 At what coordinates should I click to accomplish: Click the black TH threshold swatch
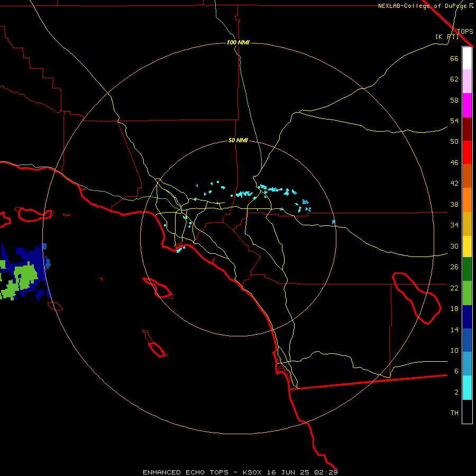point(467,411)
